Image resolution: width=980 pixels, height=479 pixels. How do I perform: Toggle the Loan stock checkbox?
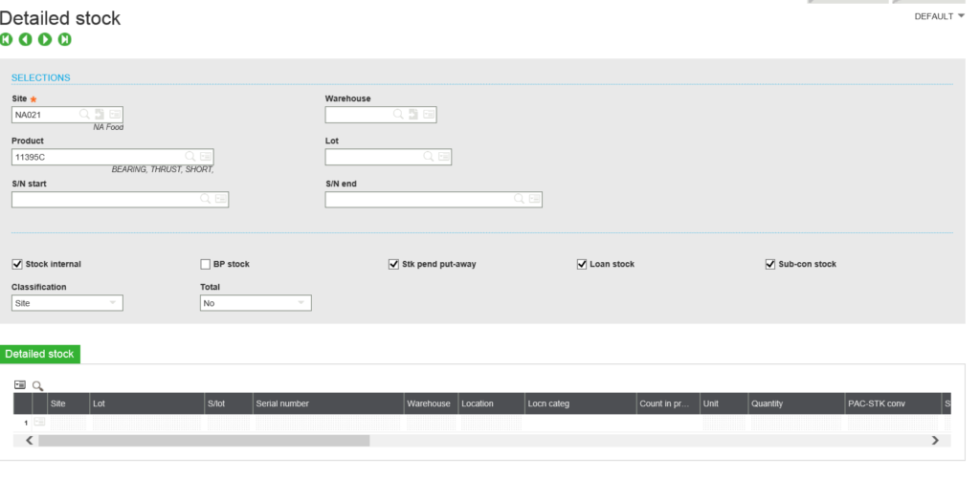[582, 264]
